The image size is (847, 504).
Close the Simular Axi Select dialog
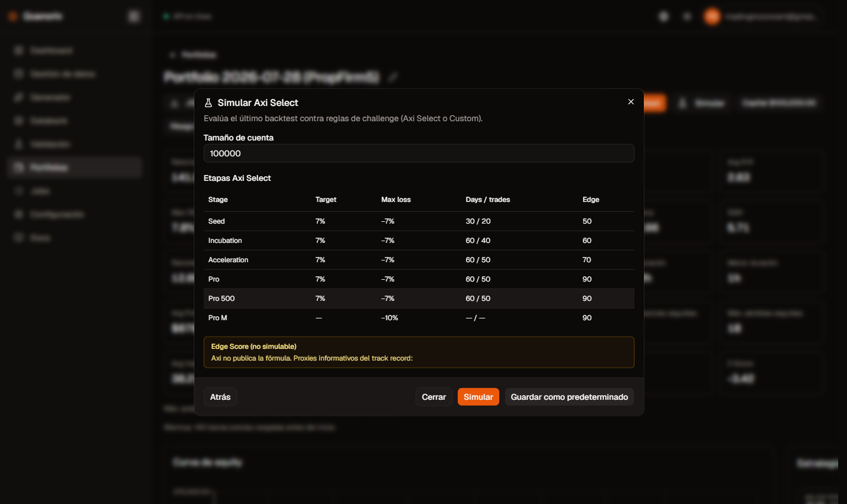[x=630, y=102]
